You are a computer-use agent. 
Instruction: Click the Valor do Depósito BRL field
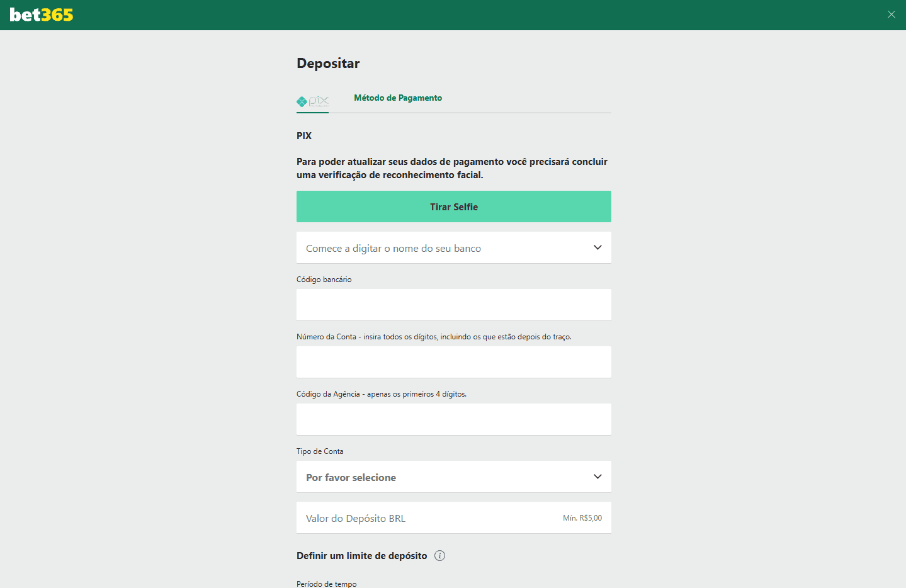454,517
